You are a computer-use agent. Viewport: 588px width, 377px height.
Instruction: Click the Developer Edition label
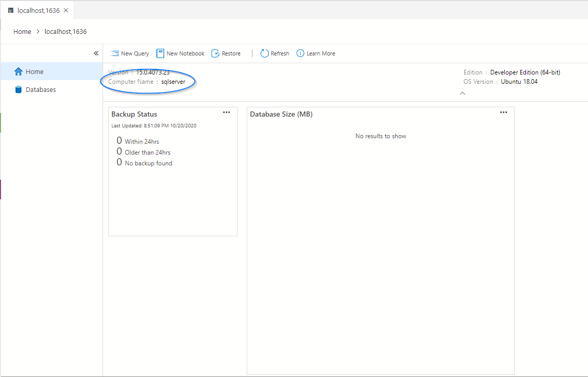(x=525, y=72)
